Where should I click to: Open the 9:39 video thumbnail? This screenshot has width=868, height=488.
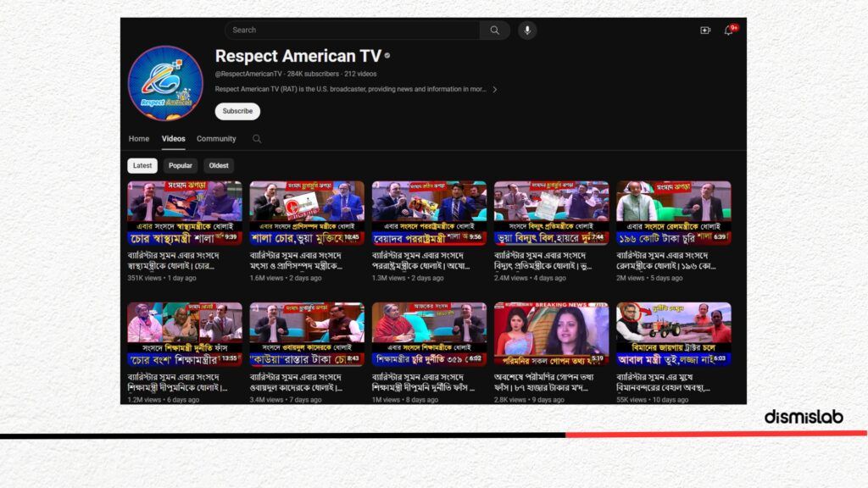tap(185, 213)
